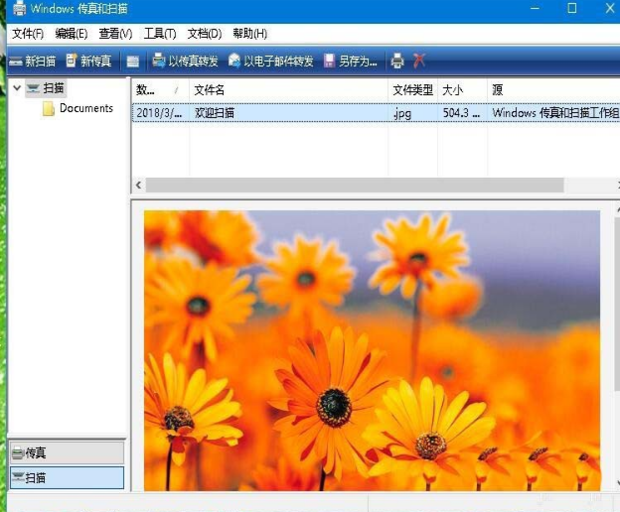Image resolution: width=620 pixels, height=512 pixels.
Task: Collapse the Scan (扫描) tree node
Action: tap(17, 87)
